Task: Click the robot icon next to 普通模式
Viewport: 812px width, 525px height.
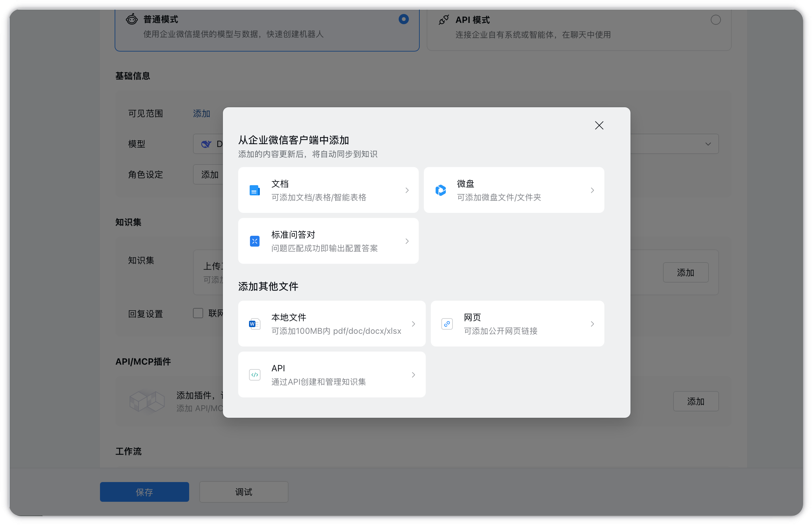Action: coord(132,19)
